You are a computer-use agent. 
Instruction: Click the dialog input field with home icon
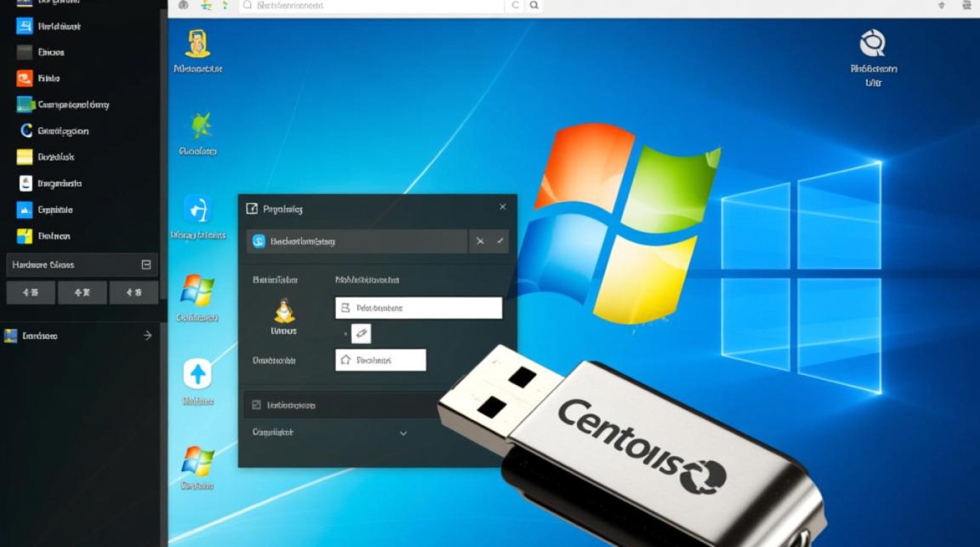pos(381,360)
